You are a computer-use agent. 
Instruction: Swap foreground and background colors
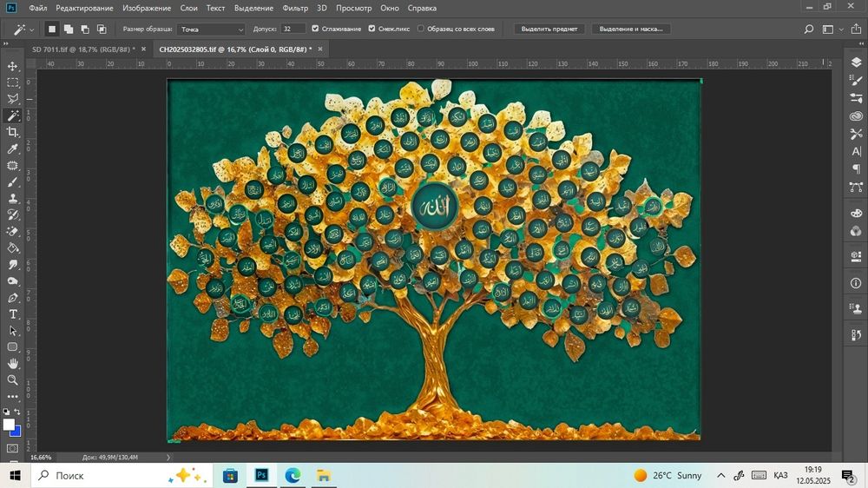(x=17, y=412)
